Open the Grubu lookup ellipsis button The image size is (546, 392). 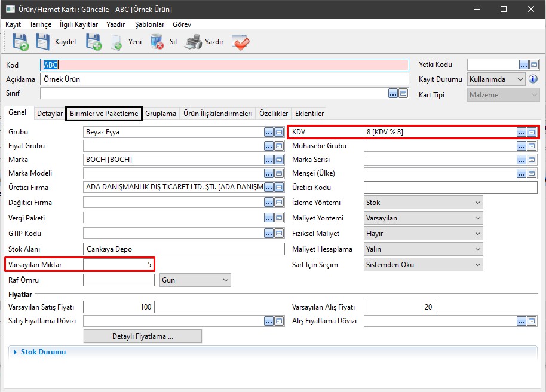click(x=269, y=132)
